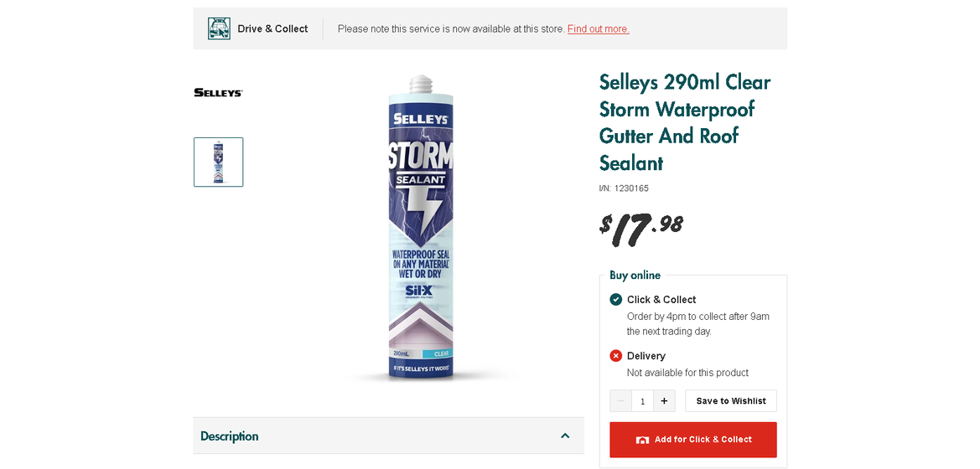Click the quantity input field
980x469 pixels.
point(642,401)
